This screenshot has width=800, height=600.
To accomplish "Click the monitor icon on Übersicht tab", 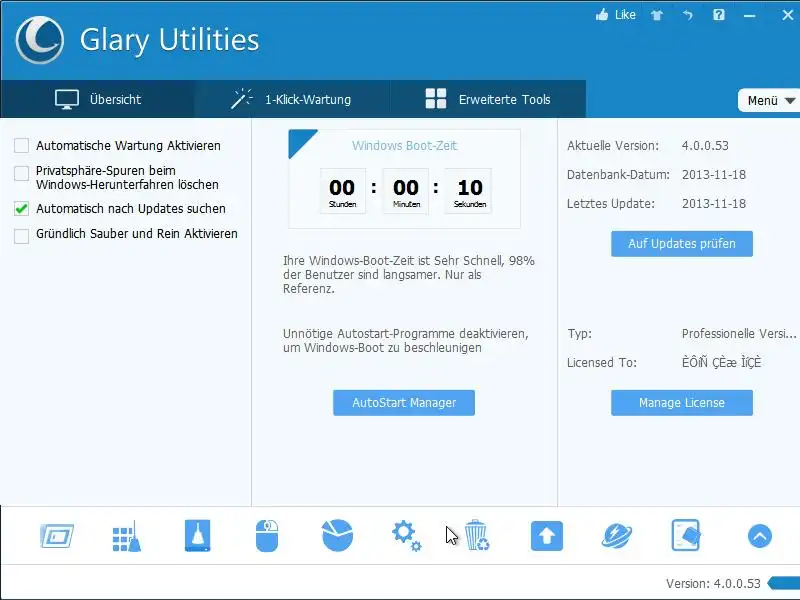I will coord(67,99).
